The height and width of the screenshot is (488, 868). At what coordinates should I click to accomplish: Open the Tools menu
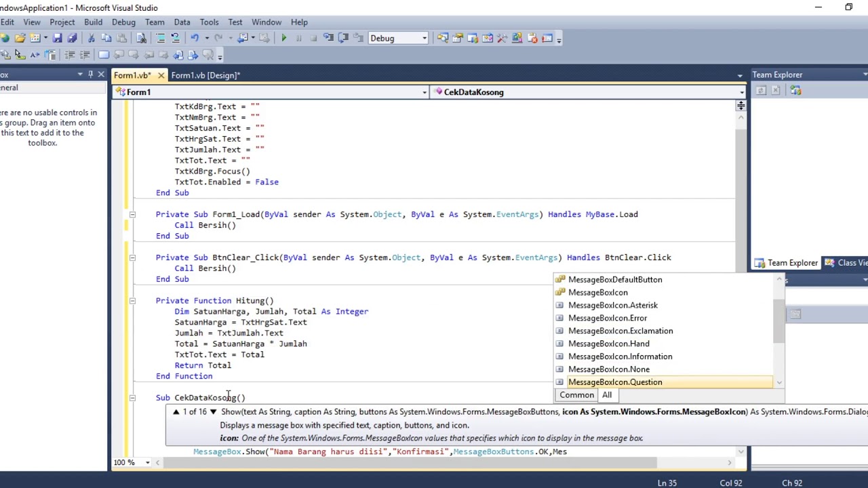(x=209, y=22)
